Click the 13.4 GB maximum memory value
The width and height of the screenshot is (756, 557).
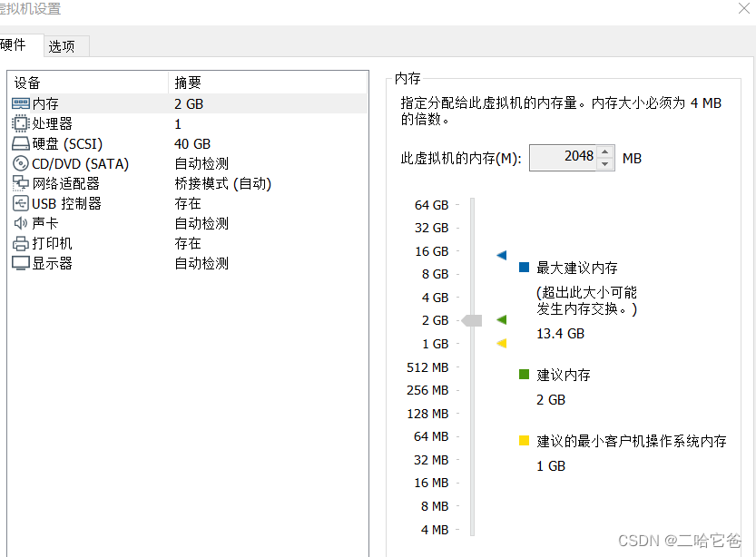coord(560,334)
